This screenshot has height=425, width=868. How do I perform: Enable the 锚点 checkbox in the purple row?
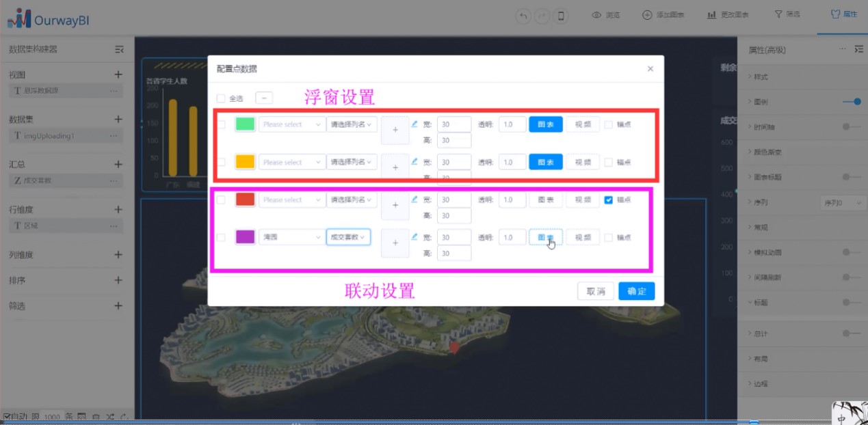click(x=609, y=238)
